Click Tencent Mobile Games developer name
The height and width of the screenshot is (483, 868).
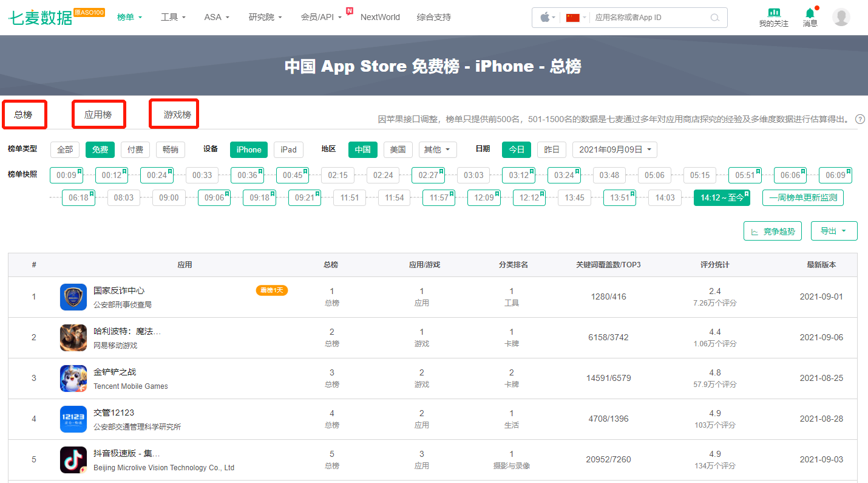131,386
